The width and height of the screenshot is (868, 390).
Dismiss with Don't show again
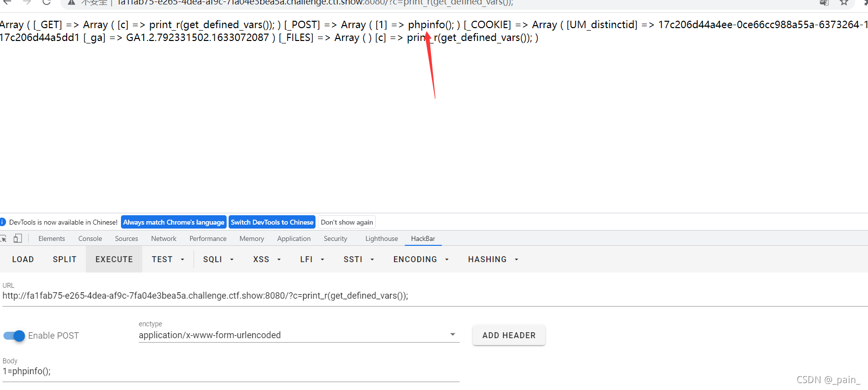347,222
